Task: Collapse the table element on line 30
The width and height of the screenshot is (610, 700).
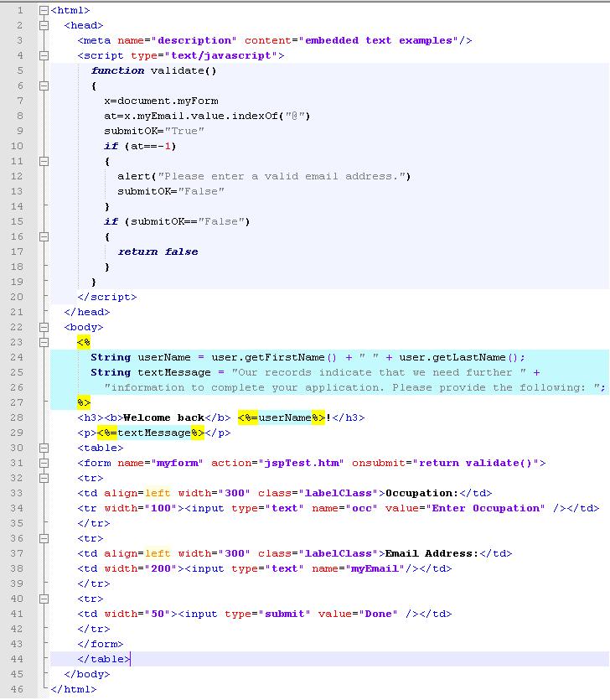Action: pyautogui.click(x=44, y=448)
